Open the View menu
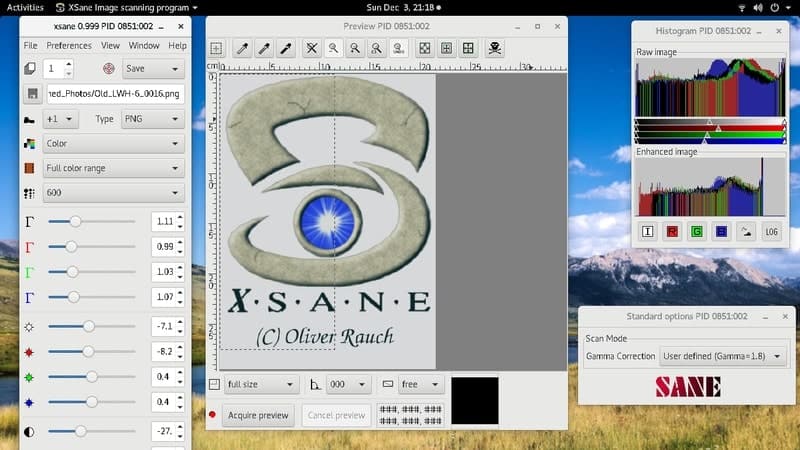This screenshot has width=800, height=450. point(110,45)
